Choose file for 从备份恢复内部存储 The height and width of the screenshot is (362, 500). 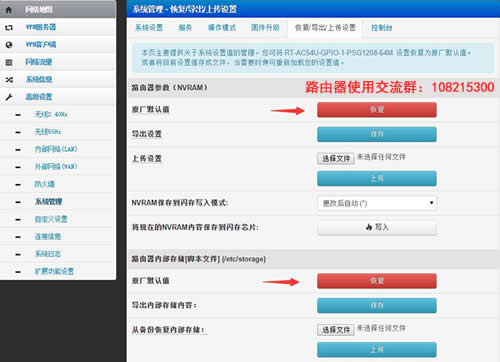pyautogui.click(x=336, y=330)
